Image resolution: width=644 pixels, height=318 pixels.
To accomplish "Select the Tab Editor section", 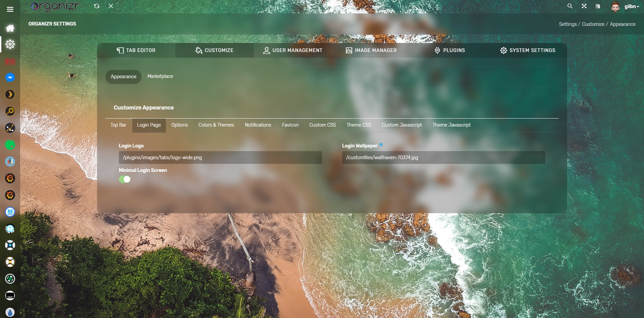I will pos(136,50).
